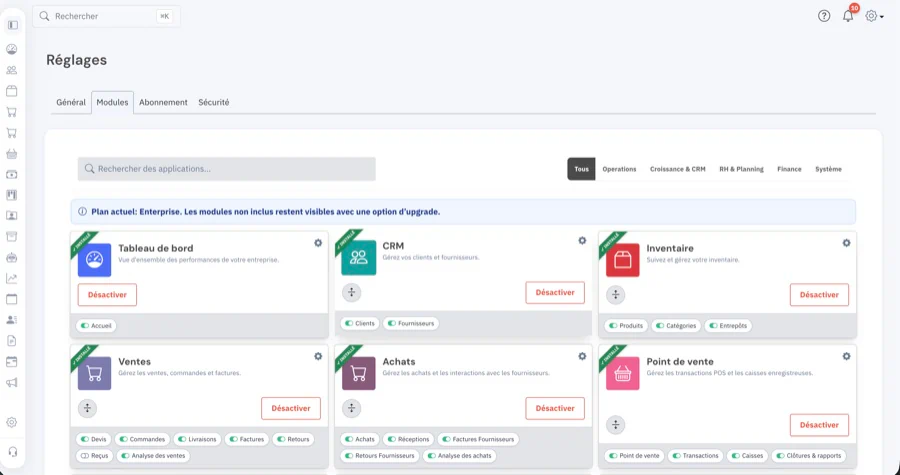
Task: Toggle the Entrepôts switch in Inventaire
Action: 713,326
